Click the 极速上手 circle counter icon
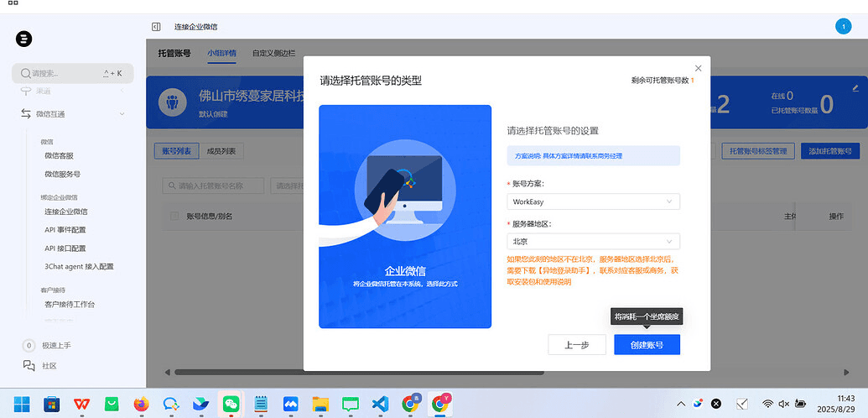Viewport: 868px width, 418px height. [x=29, y=345]
